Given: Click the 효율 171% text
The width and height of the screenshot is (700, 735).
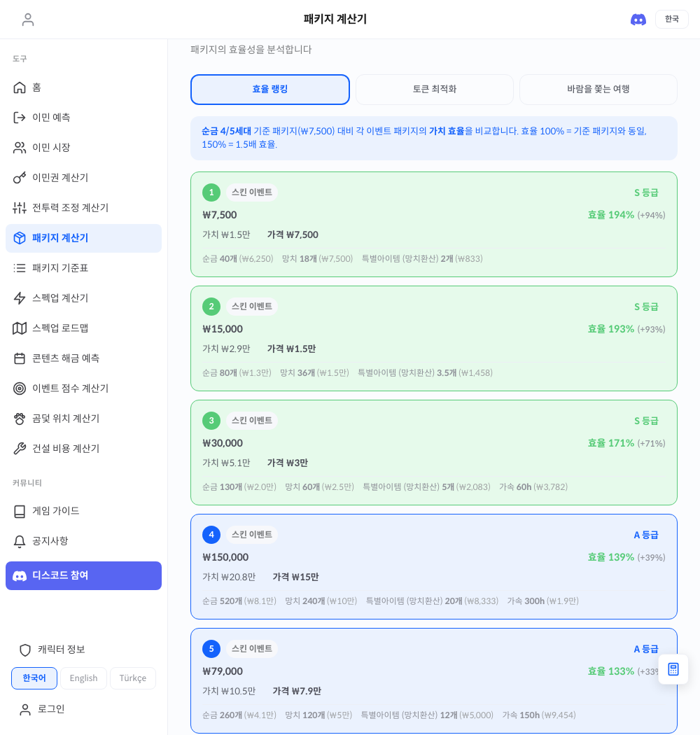Looking at the screenshot, I should click(x=611, y=443).
